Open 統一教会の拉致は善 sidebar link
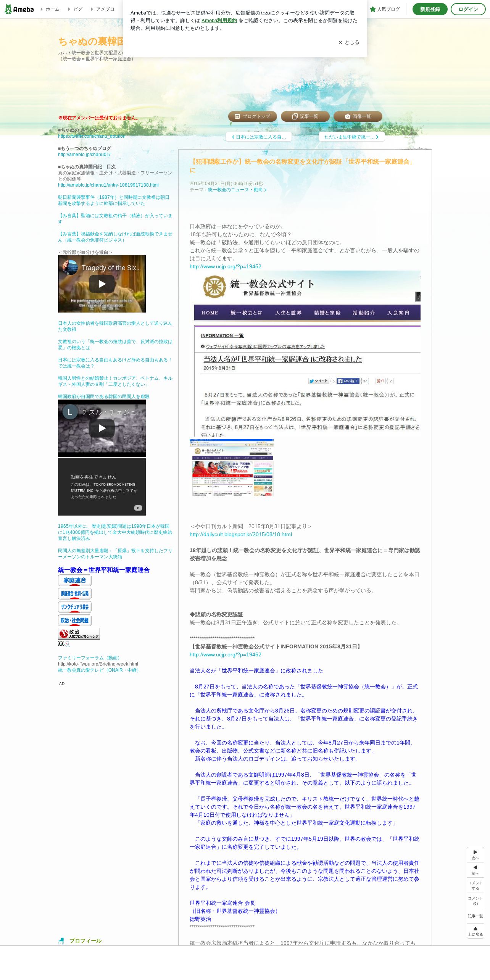490x980 pixels. point(115,345)
